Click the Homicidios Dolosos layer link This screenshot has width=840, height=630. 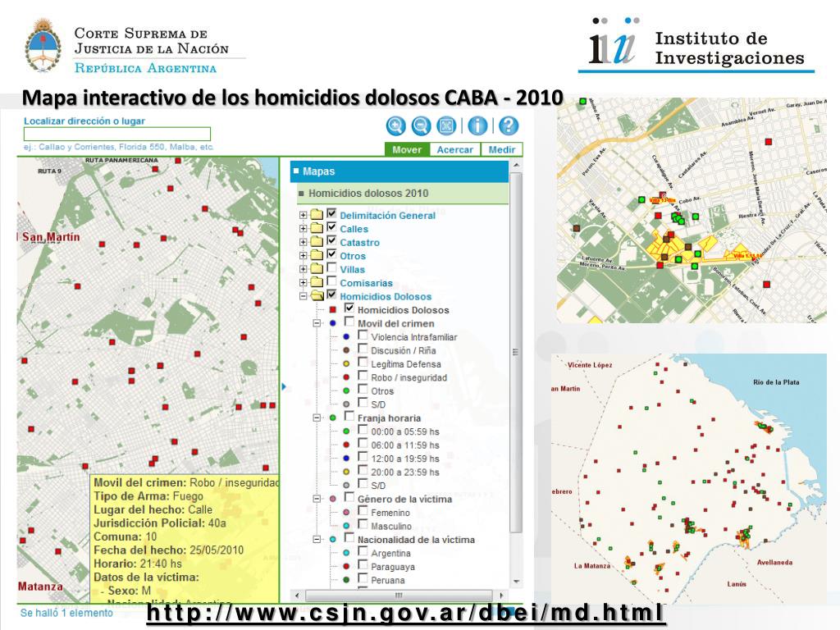(x=386, y=296)
